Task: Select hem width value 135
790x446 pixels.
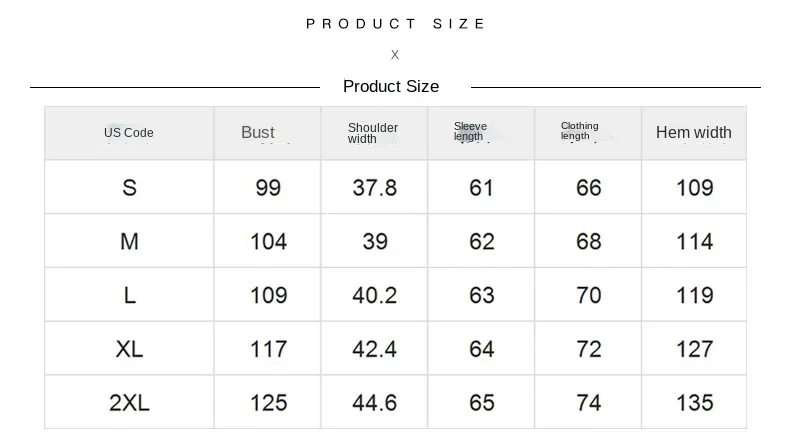Action: (695, 403)
